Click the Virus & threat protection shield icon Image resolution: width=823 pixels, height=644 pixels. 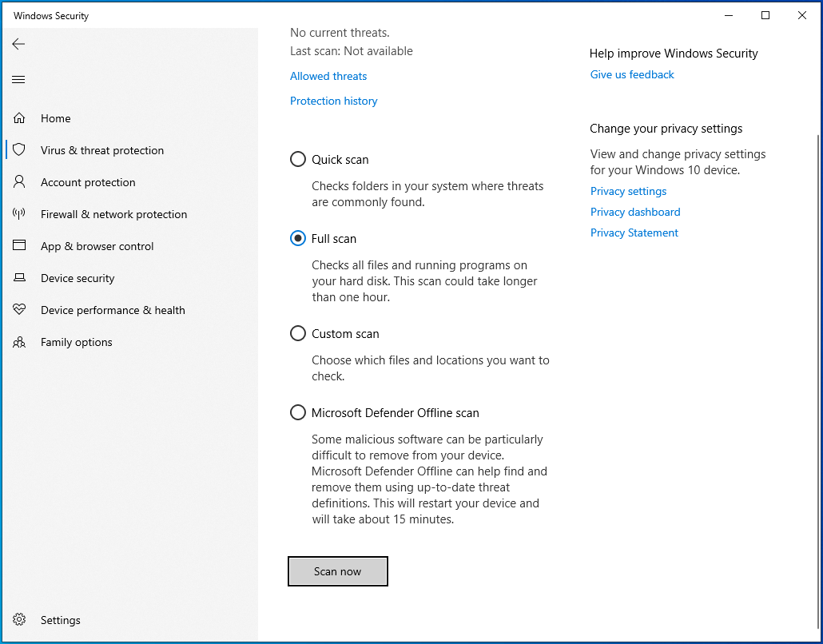coord(19,150)
